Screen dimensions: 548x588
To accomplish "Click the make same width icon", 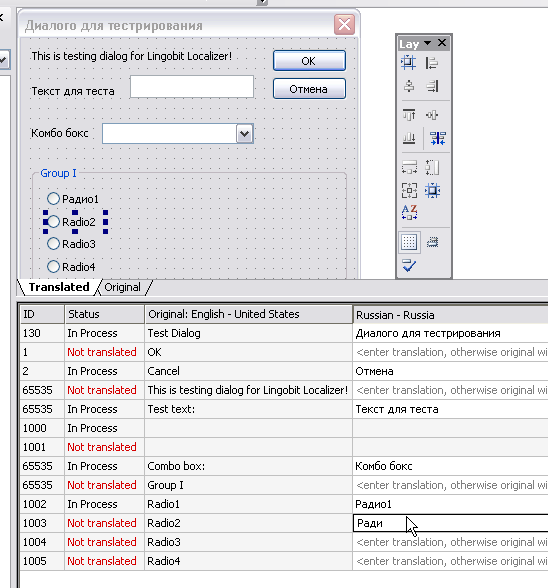I will (409, 167).
